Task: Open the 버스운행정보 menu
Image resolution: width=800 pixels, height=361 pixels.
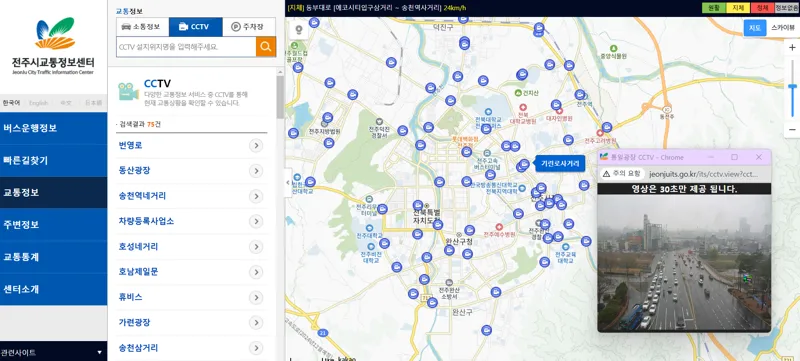Action: click(53, 128)
